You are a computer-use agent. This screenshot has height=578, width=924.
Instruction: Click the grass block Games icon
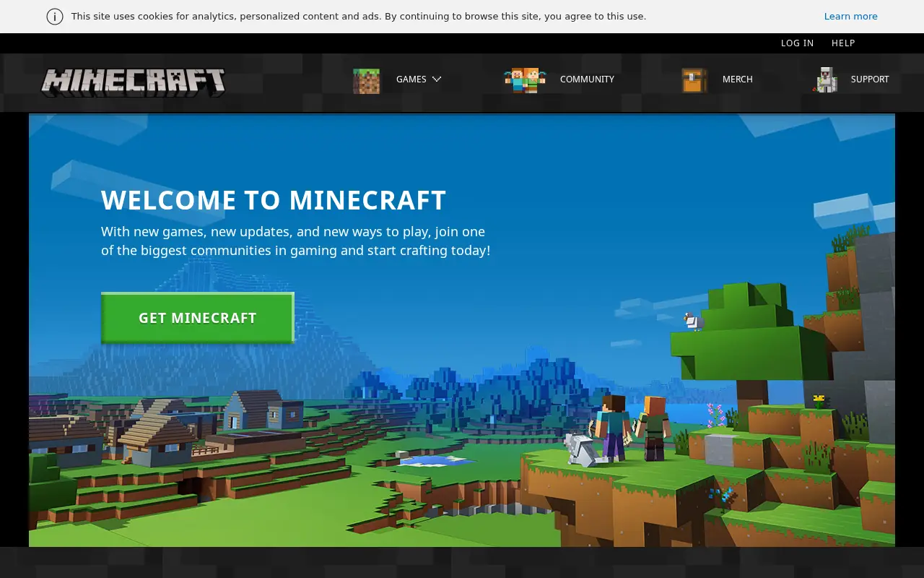click(x=366, y=81)
